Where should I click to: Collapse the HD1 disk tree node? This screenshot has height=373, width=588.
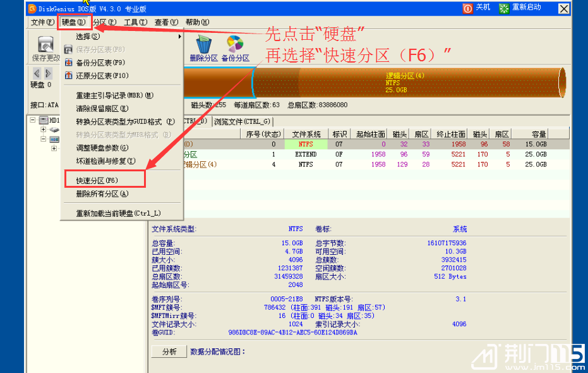[x=33, y=120]
